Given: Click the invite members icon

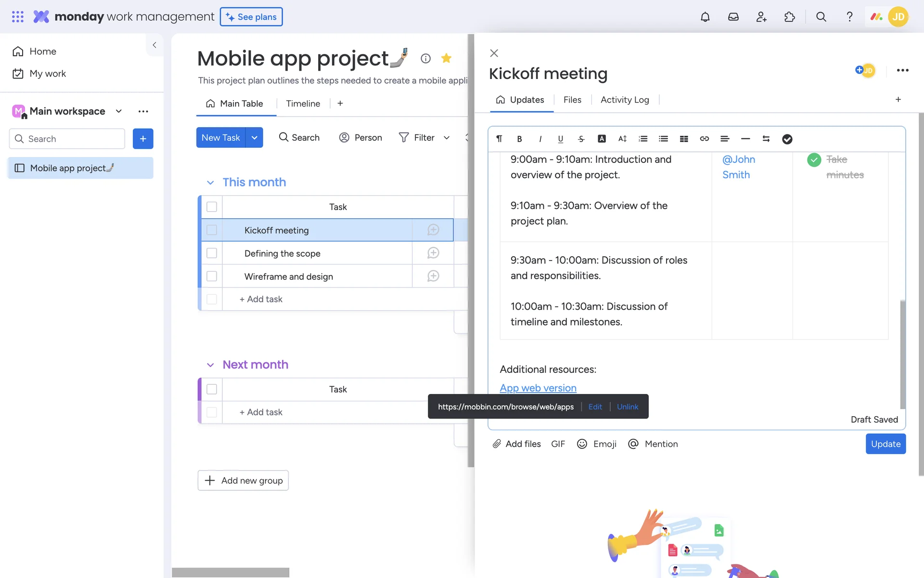Looking at the screenshot, I should point(761,17).
